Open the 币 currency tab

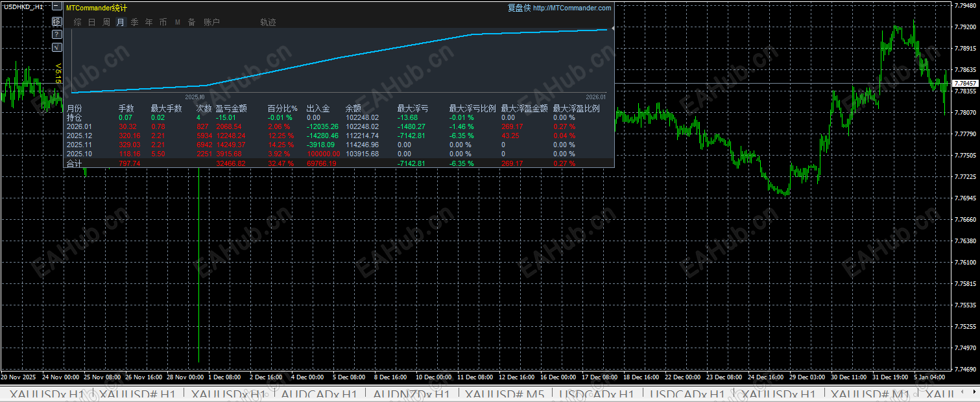[163, 22]
